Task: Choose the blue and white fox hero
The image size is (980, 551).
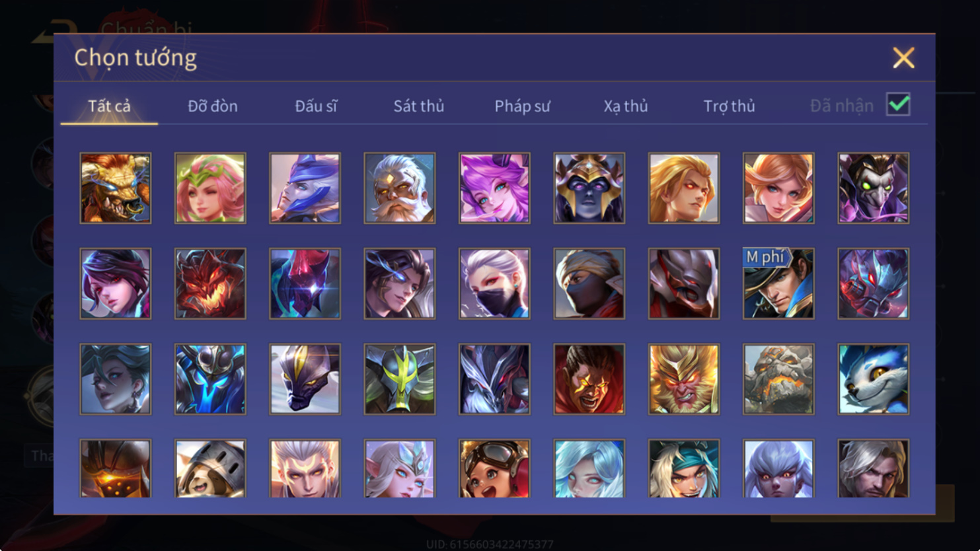Action: point(874,379)
